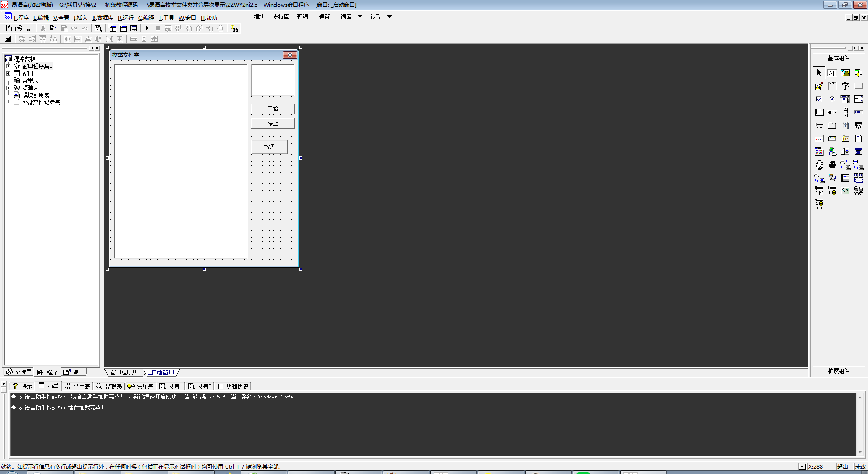The width and height of the screenshot is (868, 474).
Task: Open the B.数据库 menu
Action: 103,18
